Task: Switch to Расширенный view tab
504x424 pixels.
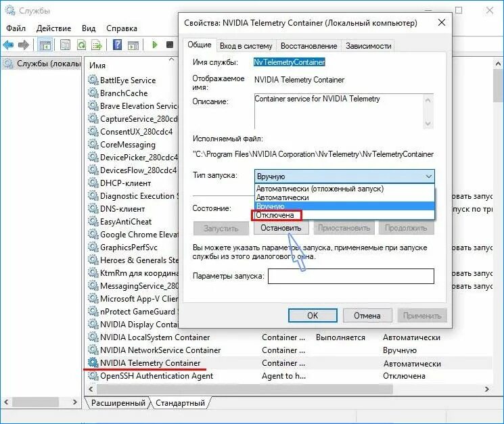Action: [x=118, y=403]
